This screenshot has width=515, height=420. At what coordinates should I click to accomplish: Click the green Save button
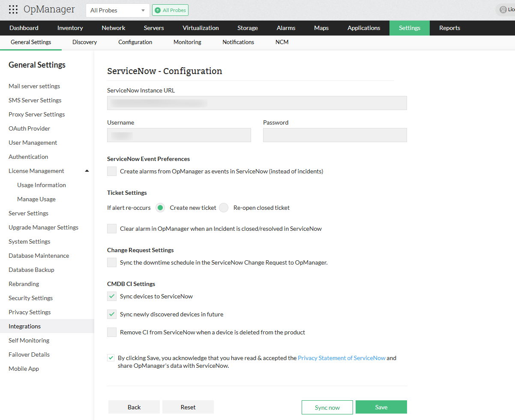(381, 407)
